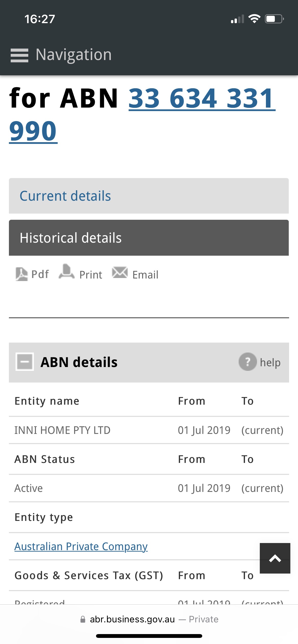Tap the abr.business.gov.au address field
This screenshot has width=298, height=644.
coord(132,619)
